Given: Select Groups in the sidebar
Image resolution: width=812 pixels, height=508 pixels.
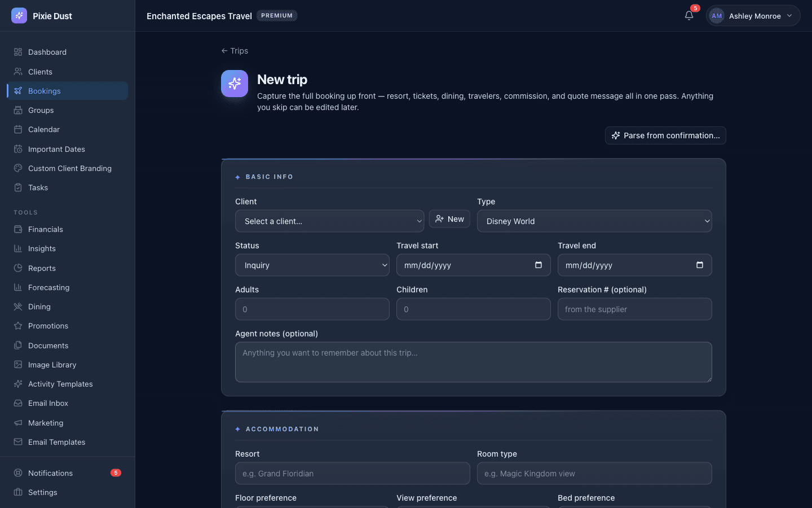Looking at the screenshot, I should [x=68, y=110].
